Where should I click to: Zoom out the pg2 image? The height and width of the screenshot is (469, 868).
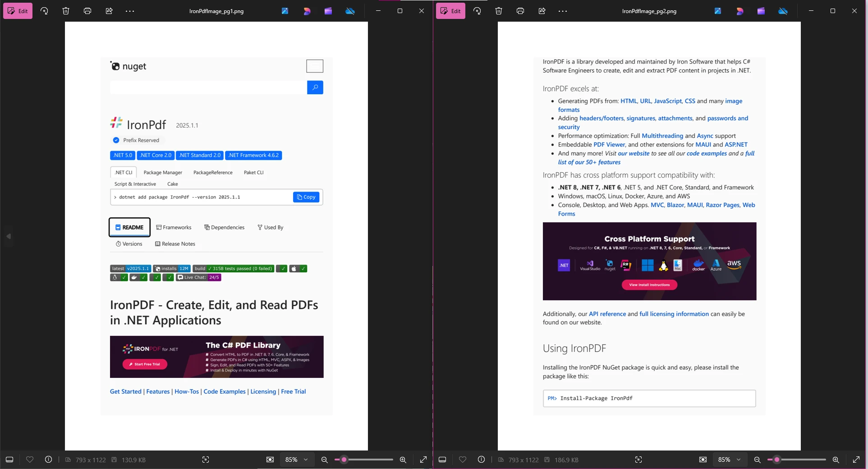point(757,460)
